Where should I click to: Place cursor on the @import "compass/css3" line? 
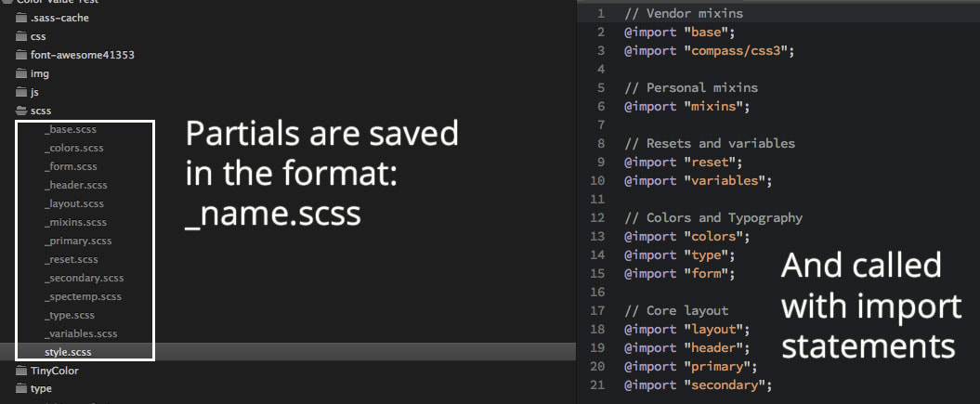coord(709,50)
